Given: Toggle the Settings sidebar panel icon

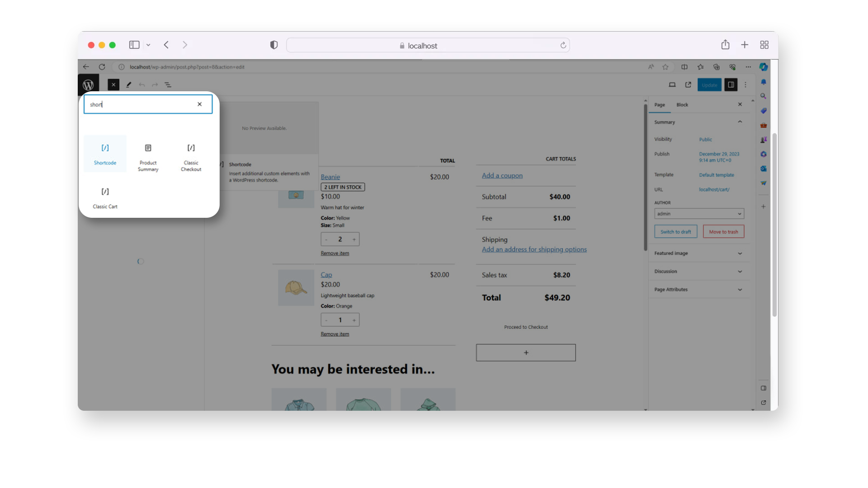Looking at the screenshot, I should point(731,84).
